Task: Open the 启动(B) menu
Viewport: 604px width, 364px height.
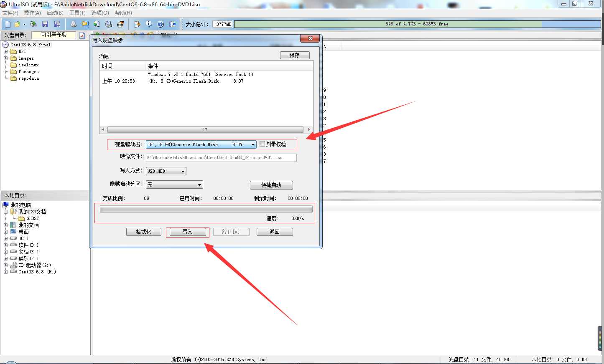Action: (55, 13)
